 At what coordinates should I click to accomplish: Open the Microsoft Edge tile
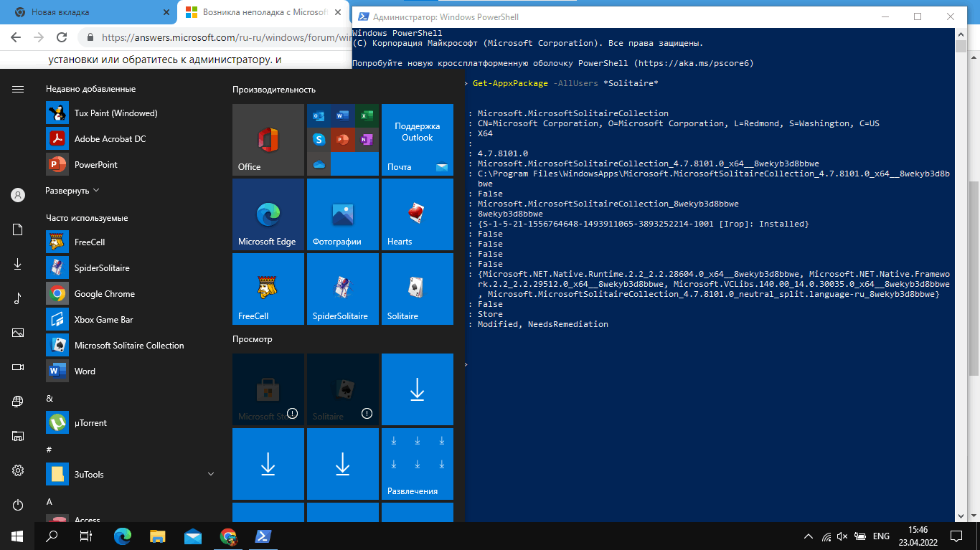click(268, 214)
